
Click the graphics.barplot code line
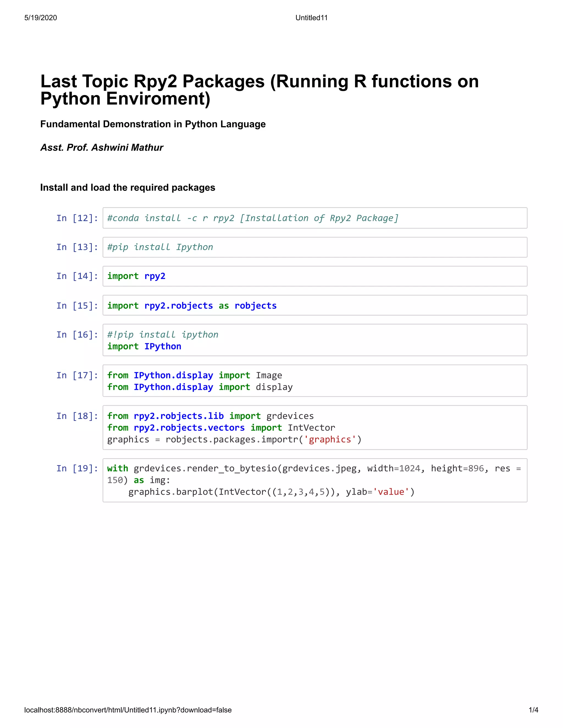tap(271, 492)
